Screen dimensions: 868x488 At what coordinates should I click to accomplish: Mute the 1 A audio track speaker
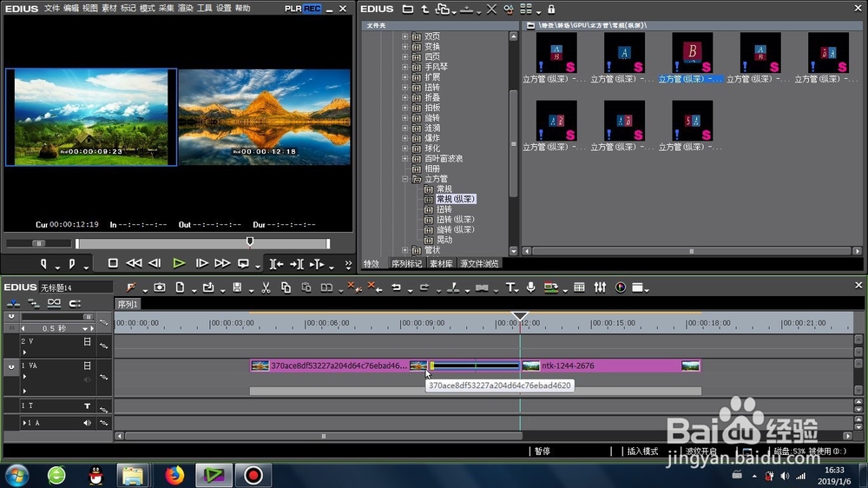pos(87,423)
